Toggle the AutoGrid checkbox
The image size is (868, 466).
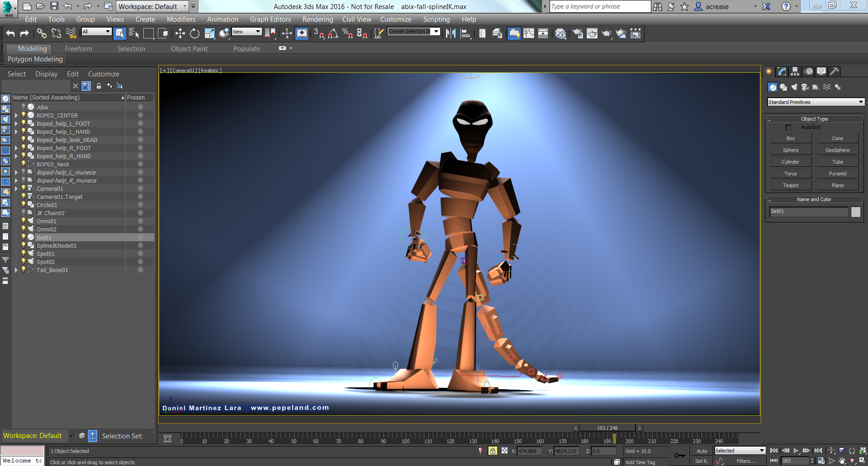pos(788,127)
